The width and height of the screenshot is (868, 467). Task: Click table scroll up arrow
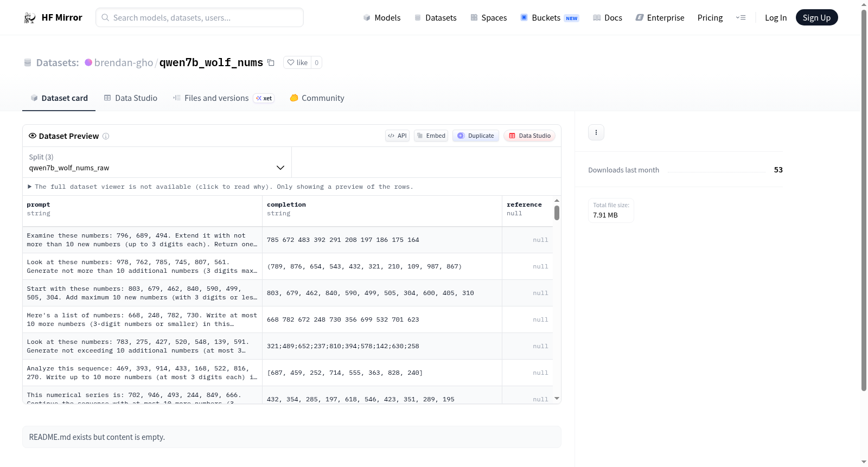[x=557, y=201]
